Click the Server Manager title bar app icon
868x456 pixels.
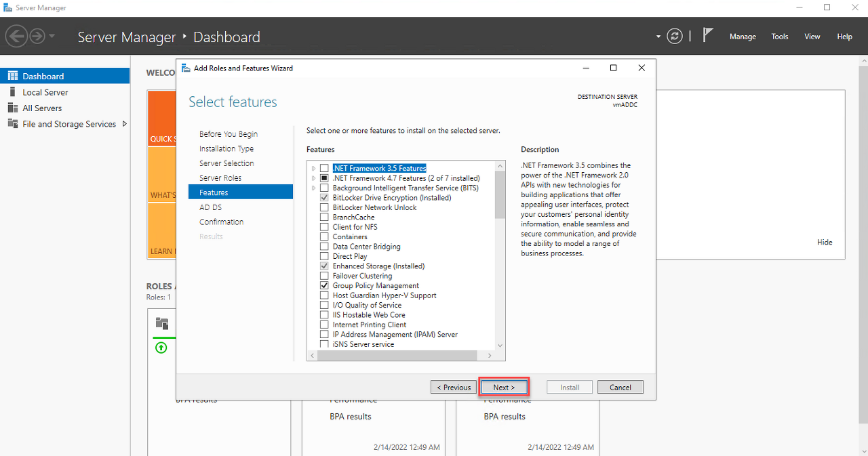7,7
